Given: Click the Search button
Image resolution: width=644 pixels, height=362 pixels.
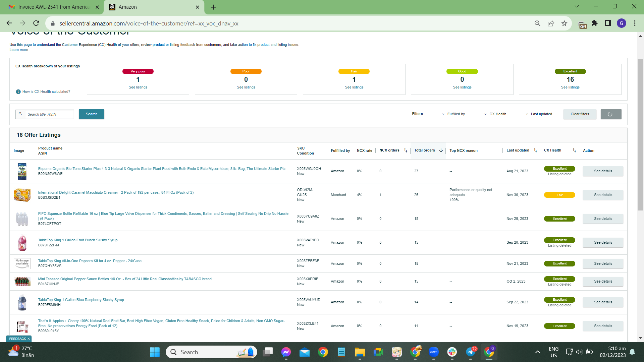Looking at the screenshot, I should (x=92, y=114).
